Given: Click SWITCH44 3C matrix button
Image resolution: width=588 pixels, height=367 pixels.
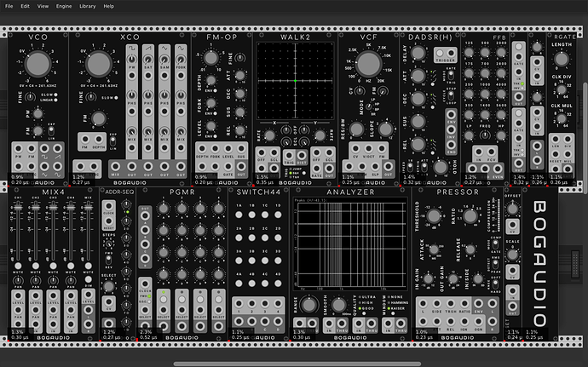Looking at the screenshot, I should click(x=265, y=261).
